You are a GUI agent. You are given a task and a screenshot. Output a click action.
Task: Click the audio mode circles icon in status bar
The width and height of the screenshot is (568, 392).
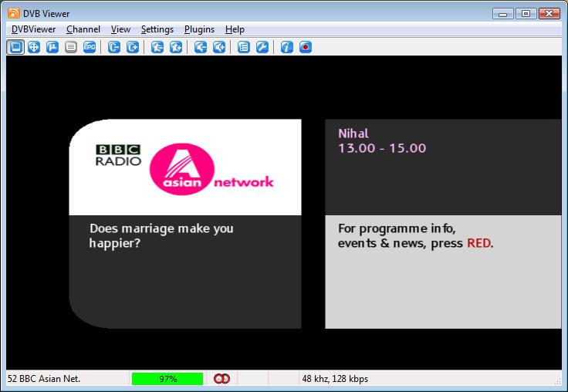(x=221, y=379)
